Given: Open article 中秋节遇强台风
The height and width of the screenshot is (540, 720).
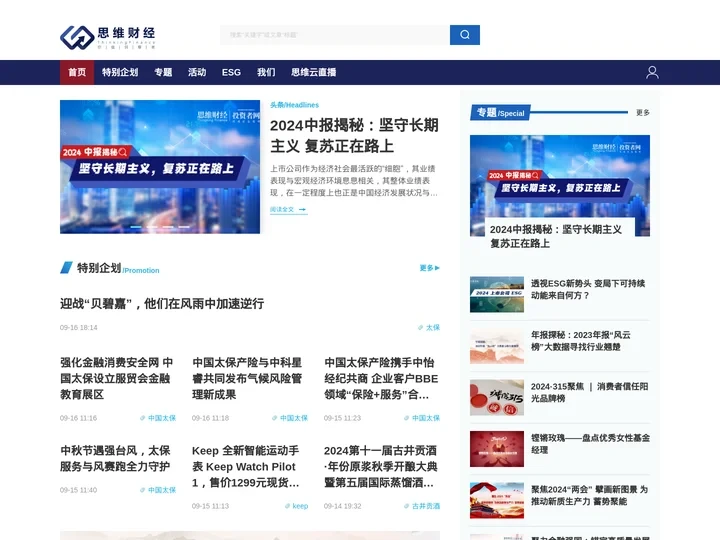Looking at the screenshot, I should 115,458.
